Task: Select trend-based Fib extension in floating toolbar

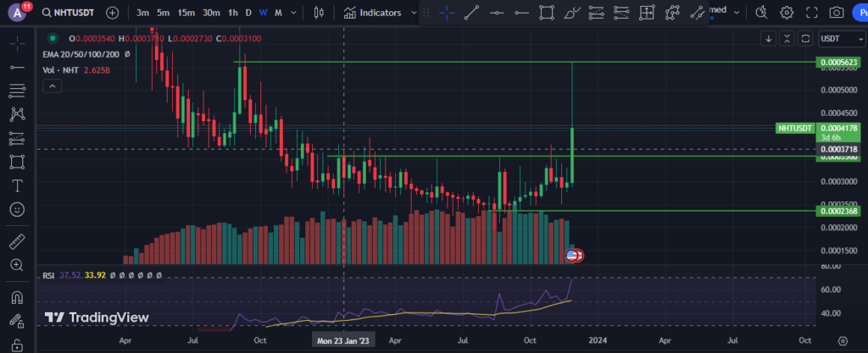Action: 621,13
